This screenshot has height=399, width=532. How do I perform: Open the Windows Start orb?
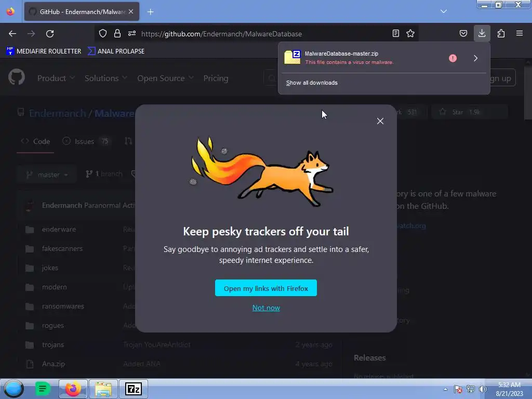(14, 389)
